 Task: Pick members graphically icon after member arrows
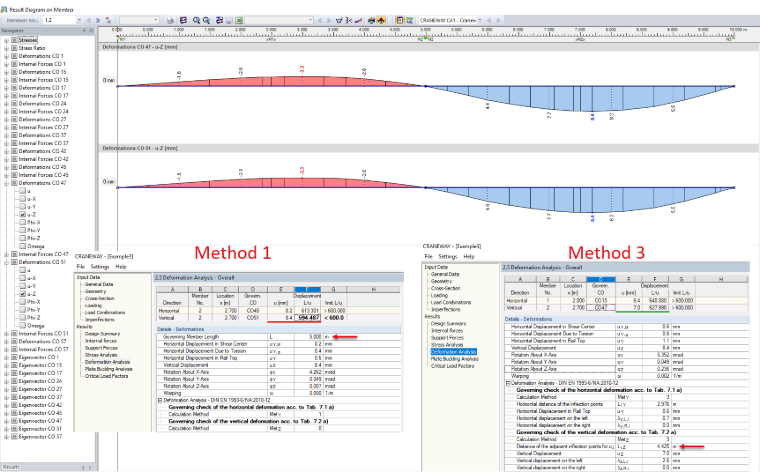108,20
